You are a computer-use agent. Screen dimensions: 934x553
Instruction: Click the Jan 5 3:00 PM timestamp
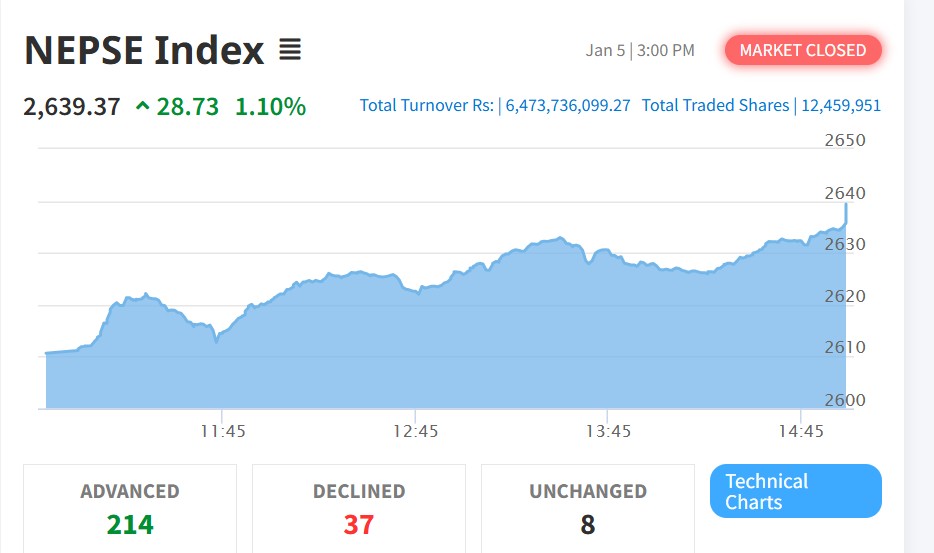tap(640, 50)
